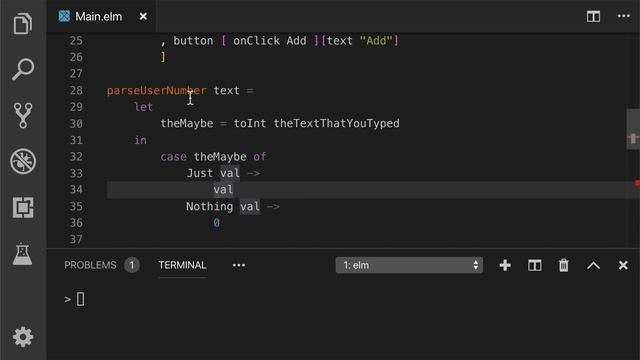Click onClick on line 25
This screenshot has height=360, width=640.
(x=256, y=40)
